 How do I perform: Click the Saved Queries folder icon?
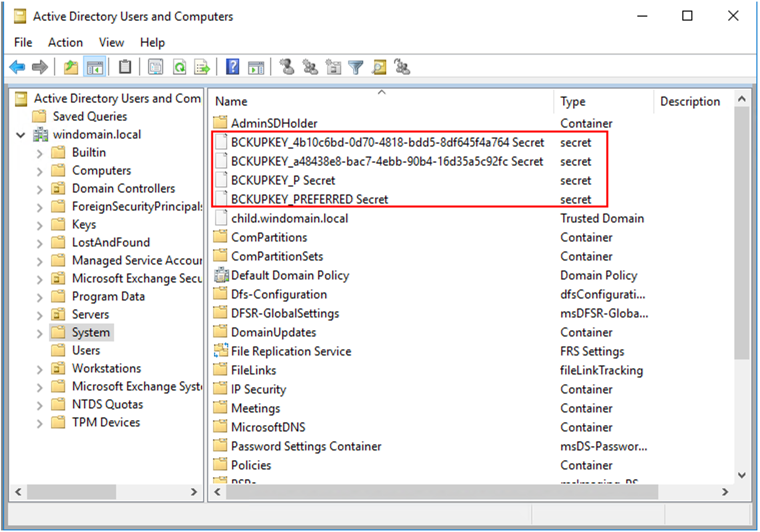coord(39,116)
